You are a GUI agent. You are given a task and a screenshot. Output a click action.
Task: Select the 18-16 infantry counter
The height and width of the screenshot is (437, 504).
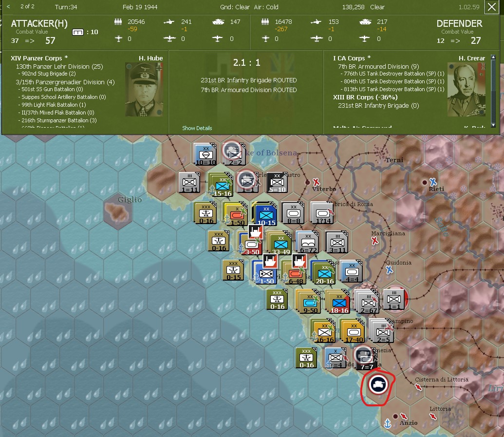click(338, 302)
